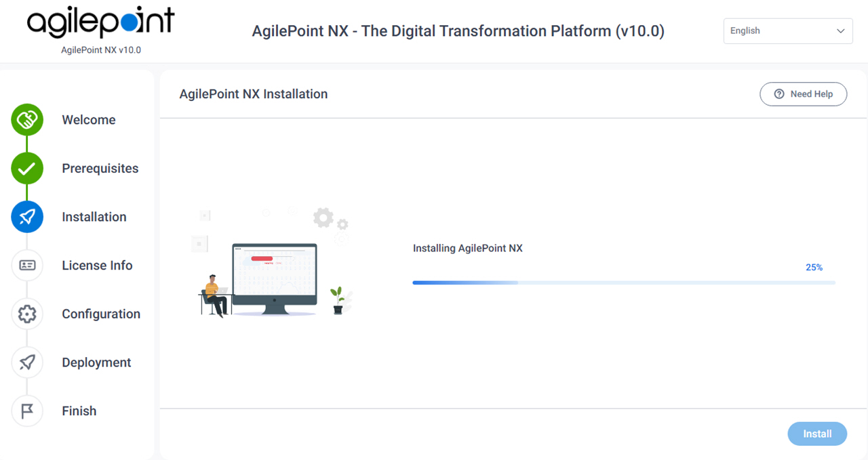The width and height of the screenshot is (868, 460).
Task: Click the Digital Transformation Platform page title
Action: click(458, 31)
